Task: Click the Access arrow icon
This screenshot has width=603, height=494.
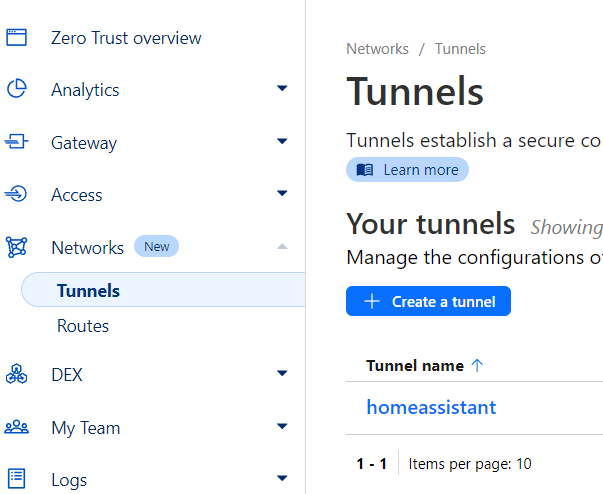Action: pyautogui.click(x=16, y=194)
